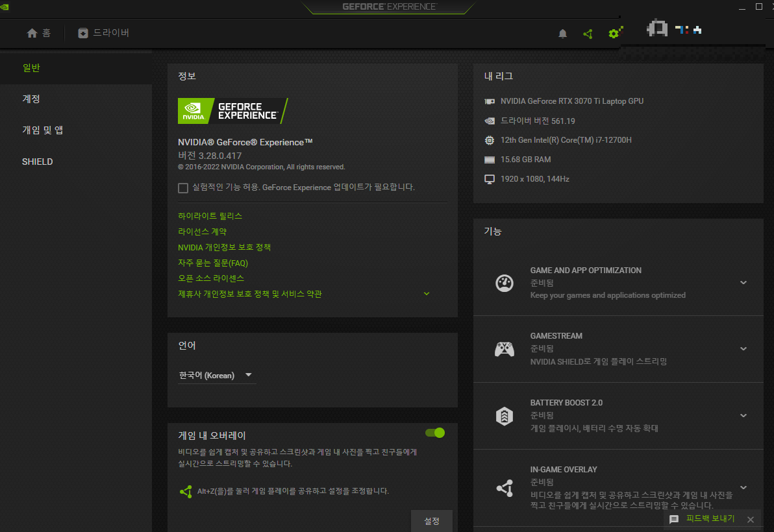Click the Battery Boost 2.0 icon

[x=504, y=416]
